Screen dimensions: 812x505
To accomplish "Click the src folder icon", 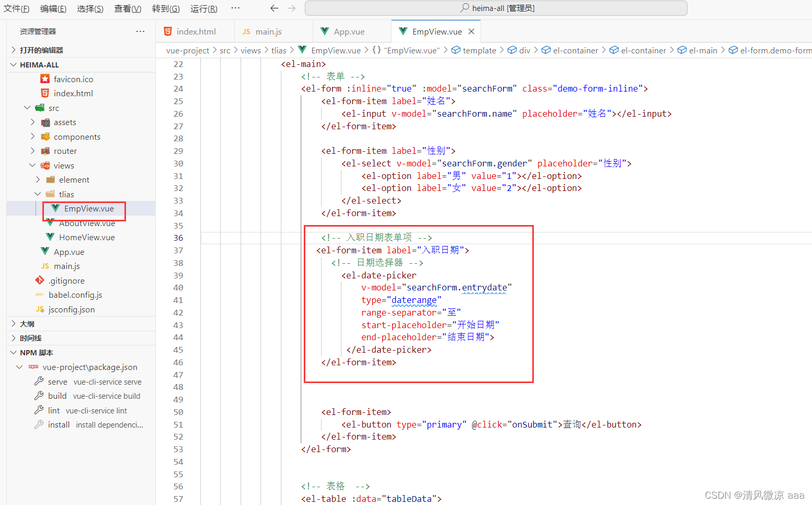I will [x=40, y=108].
